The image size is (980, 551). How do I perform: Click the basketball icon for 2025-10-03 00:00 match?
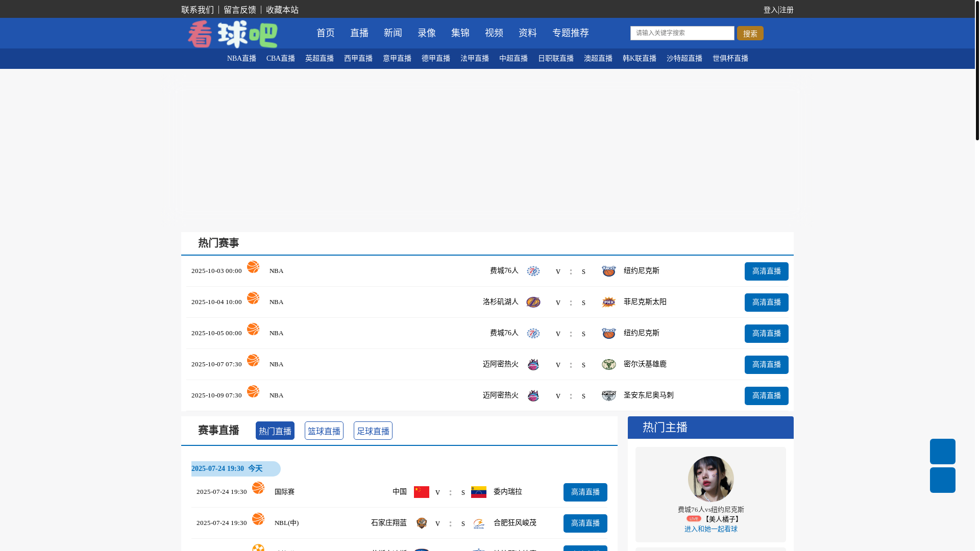253,267
